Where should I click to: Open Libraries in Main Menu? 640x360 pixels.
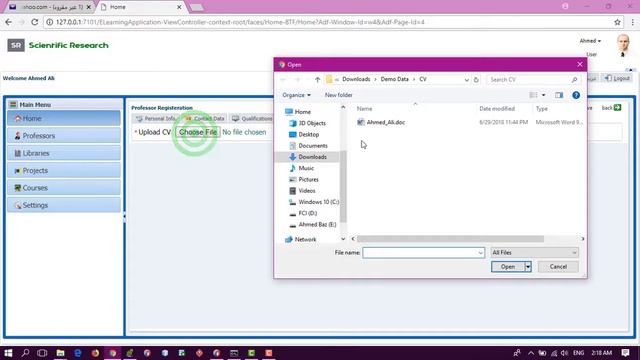click(64, 153)
